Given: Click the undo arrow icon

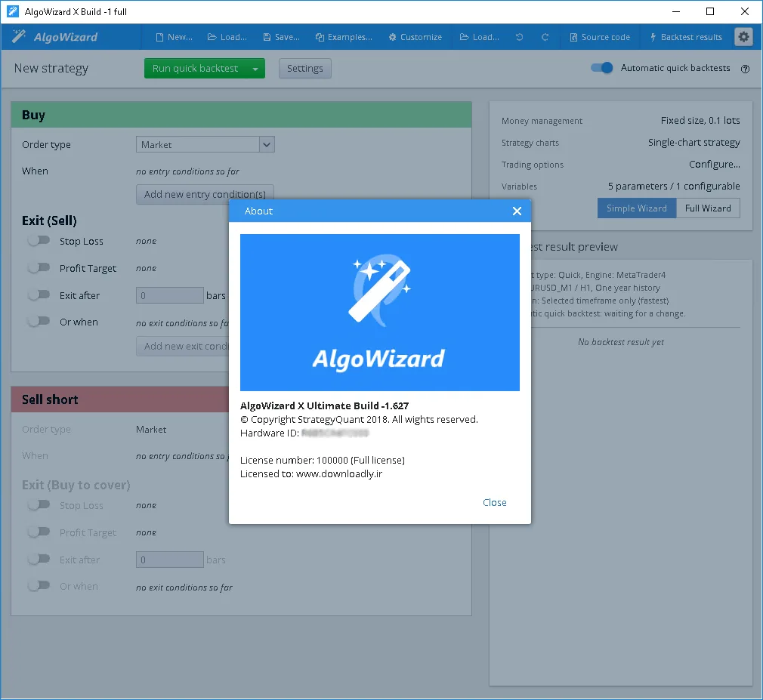Looking at the screenshot, I should point(519,37).
